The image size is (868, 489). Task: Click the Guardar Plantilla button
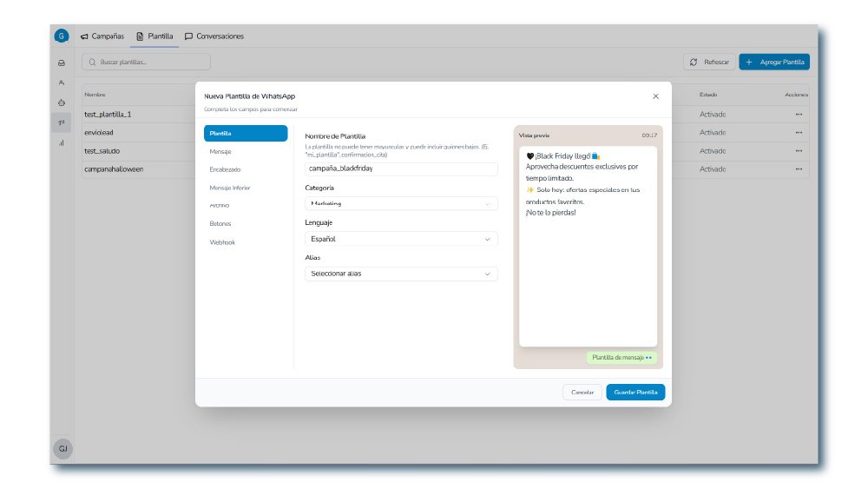(635, 393)
